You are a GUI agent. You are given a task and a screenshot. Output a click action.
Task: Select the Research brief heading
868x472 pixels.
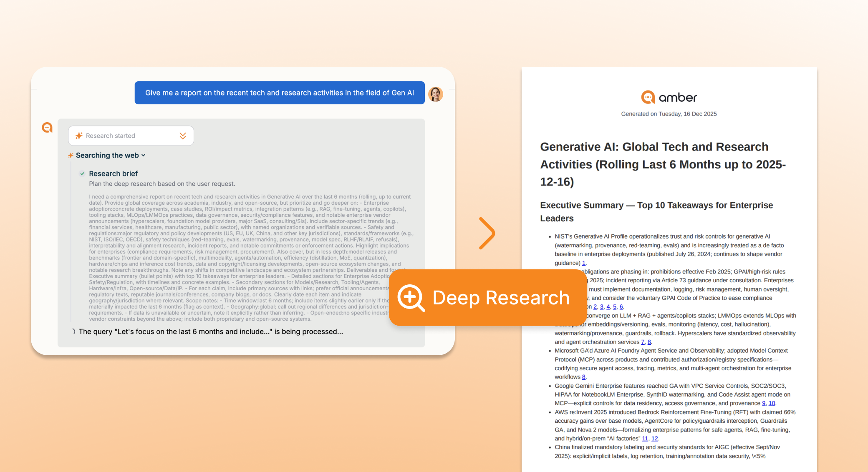tap(113, 174)
